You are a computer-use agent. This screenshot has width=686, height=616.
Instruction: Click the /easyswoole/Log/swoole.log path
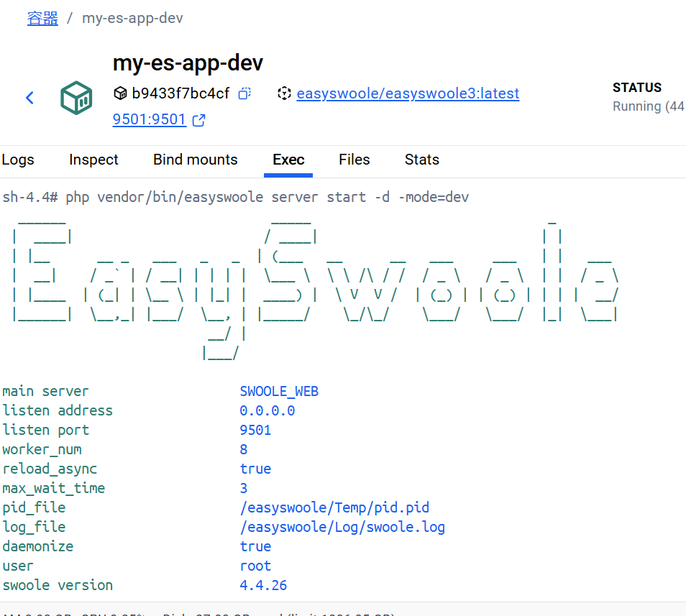(342, 528)
